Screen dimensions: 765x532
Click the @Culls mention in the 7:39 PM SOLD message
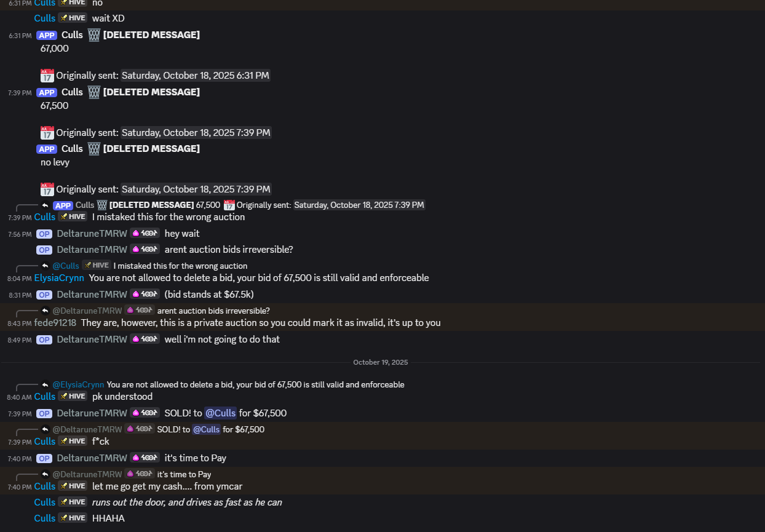(220, 413)
